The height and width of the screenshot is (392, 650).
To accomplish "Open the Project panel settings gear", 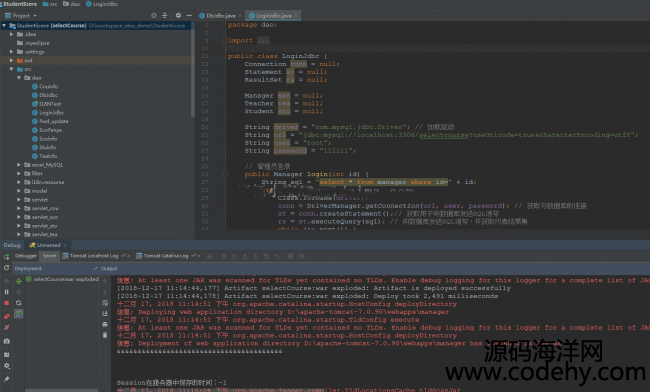I will (x=178, y=15).
